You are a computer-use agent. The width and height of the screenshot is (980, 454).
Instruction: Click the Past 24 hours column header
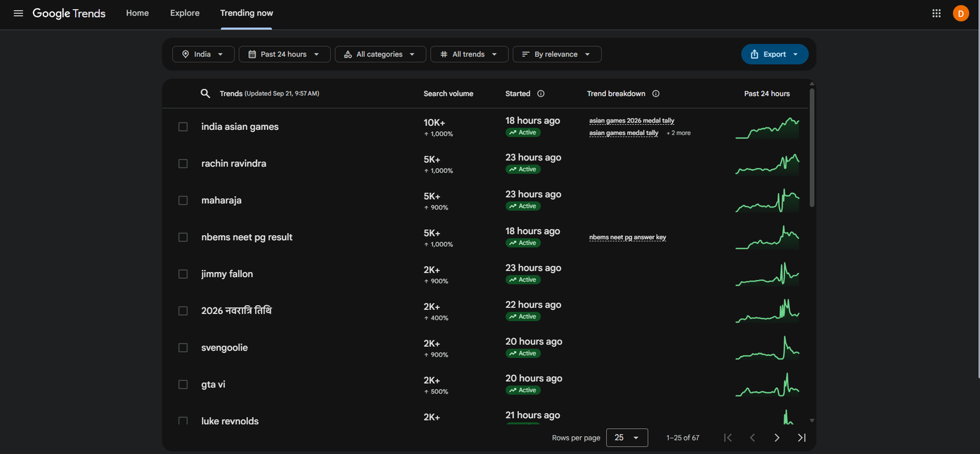click(x=767, y=94)
